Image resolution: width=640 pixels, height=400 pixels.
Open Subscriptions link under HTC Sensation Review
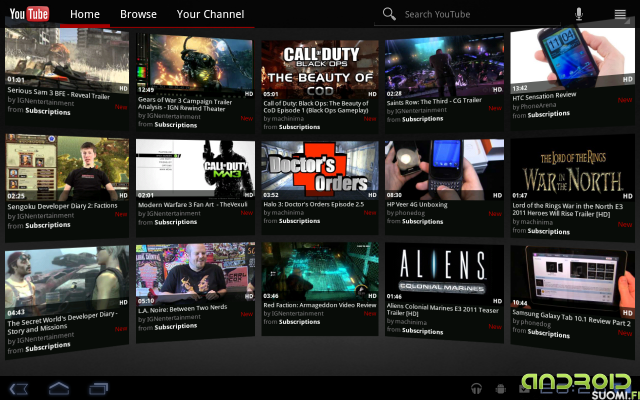[549, 114]
